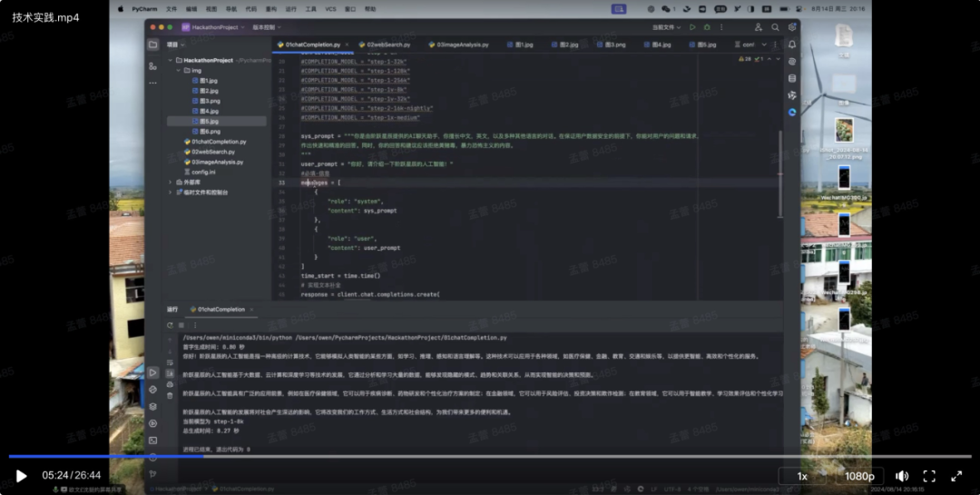Open the notifications bell
The height and width of the screenshot is (495, 980).
tap(792, 45)
